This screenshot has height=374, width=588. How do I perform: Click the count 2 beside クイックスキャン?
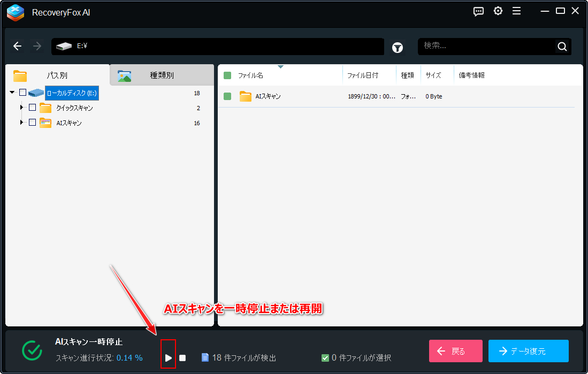[198, 108]
